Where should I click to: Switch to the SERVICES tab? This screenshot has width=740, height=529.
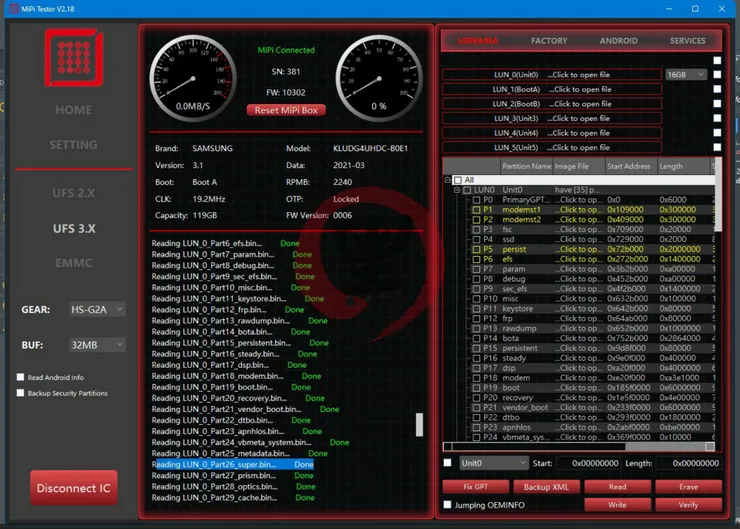click(x=688, y=41)
